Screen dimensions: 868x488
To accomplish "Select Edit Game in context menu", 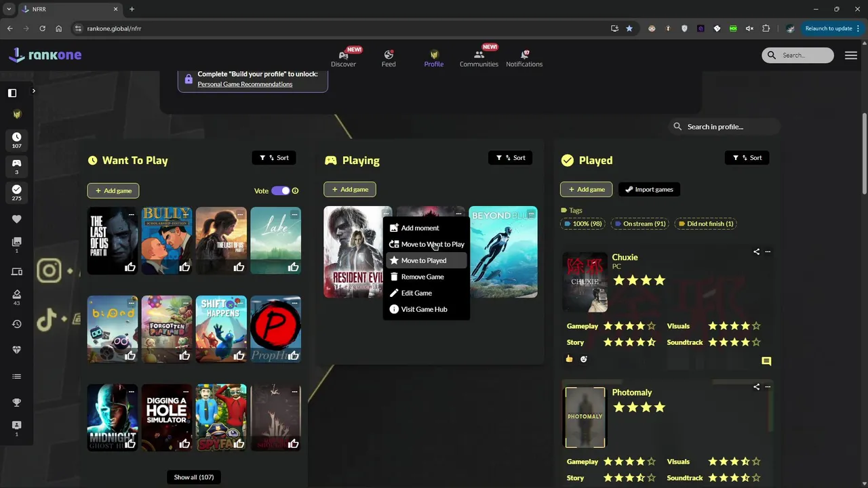I will click(427, 293).
